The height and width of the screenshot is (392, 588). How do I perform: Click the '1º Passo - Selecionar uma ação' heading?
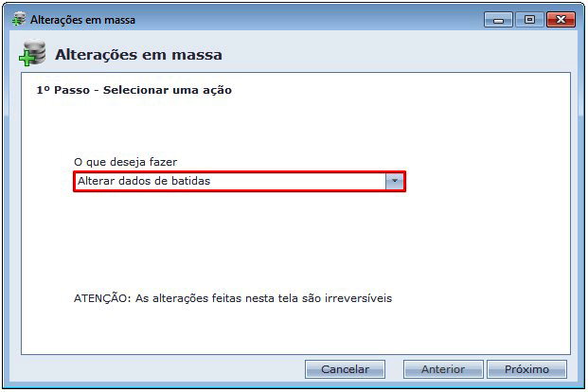point(134,91)
